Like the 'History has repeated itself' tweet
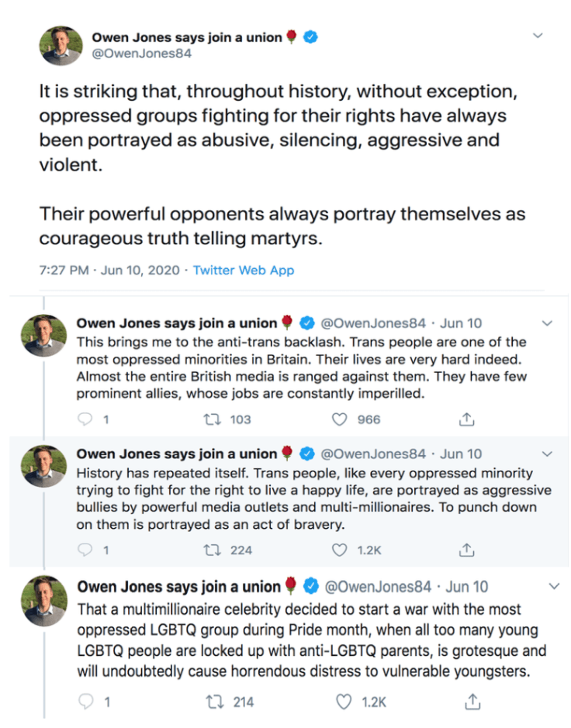 [339, 550]
